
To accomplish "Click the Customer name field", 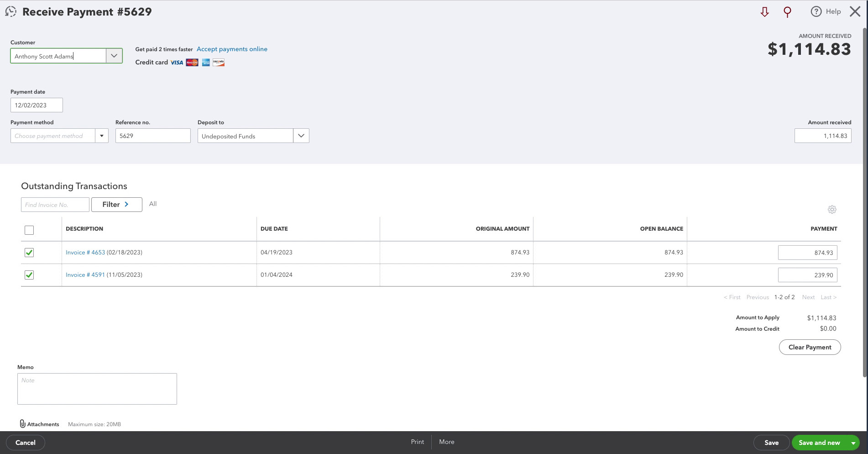I will pyautogui.click(x=58, y=56).
